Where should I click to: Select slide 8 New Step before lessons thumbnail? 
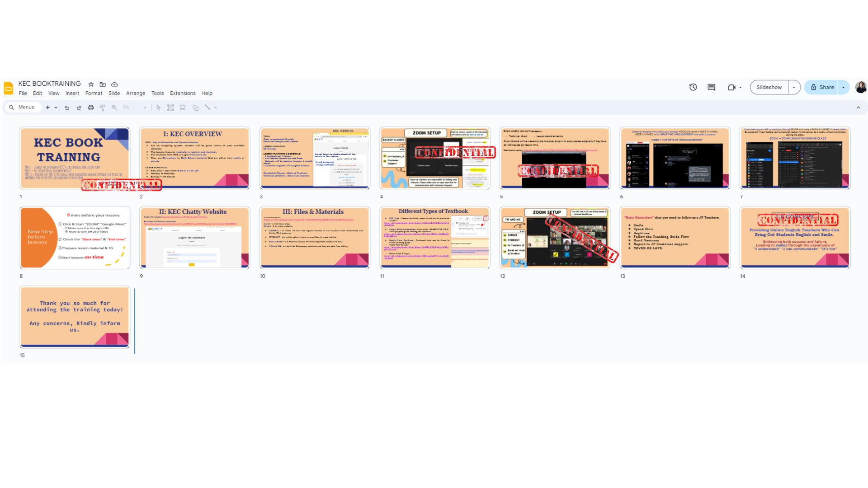(x=75, y=238)
